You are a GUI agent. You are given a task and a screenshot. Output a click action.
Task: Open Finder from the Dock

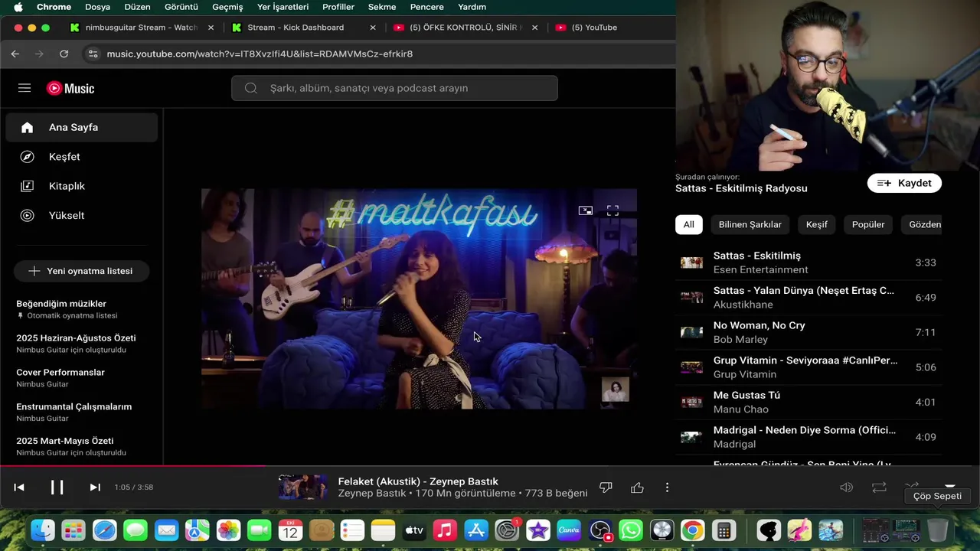coord(43,530)
